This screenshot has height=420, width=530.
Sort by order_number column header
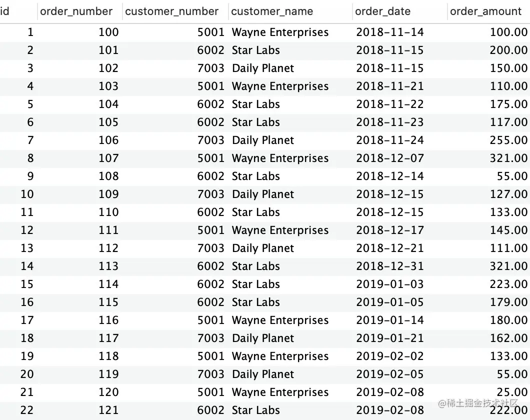point(76,11)
